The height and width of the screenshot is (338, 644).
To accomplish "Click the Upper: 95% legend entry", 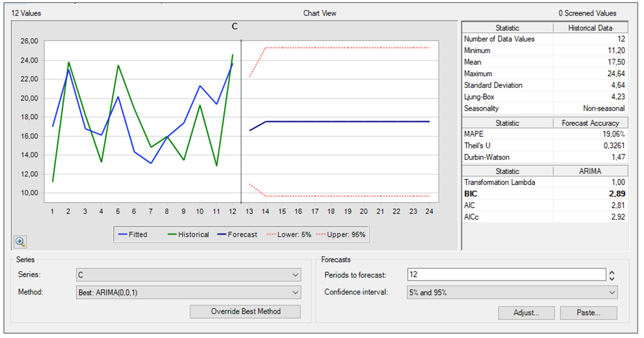I will (x=346, y=235).
